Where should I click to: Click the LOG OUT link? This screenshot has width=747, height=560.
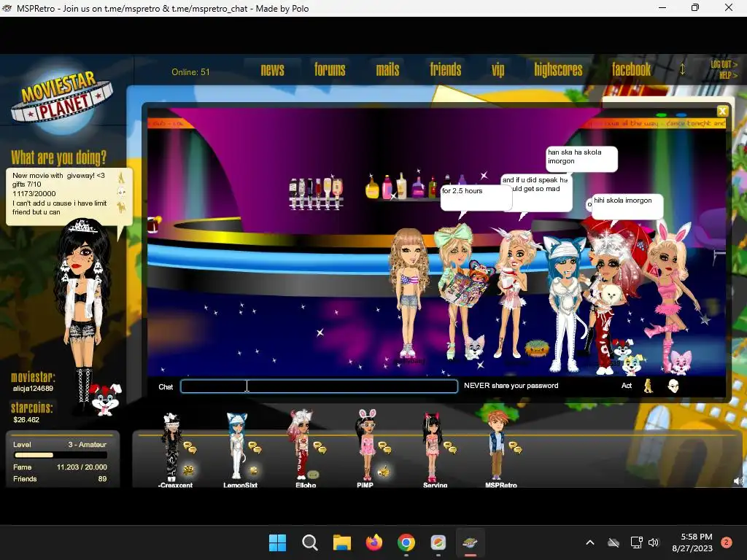click(724, 64)
